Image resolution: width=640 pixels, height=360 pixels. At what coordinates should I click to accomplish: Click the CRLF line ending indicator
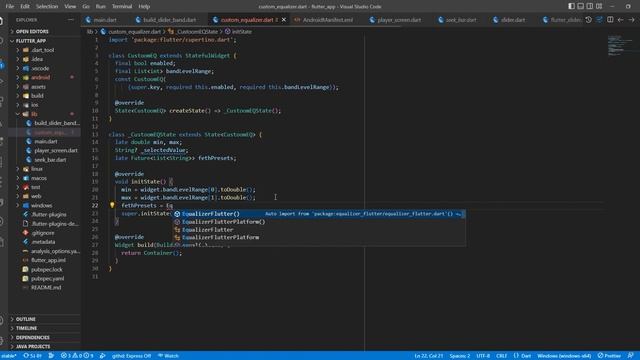tap(501, 356)
